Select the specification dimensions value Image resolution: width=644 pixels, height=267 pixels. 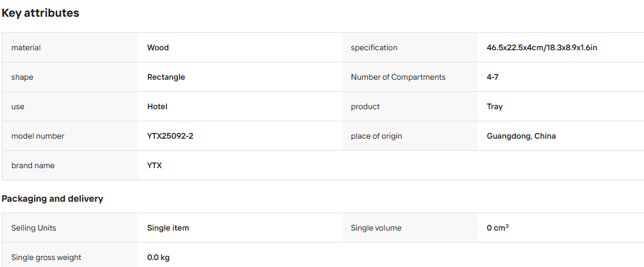tap(542, 47)
